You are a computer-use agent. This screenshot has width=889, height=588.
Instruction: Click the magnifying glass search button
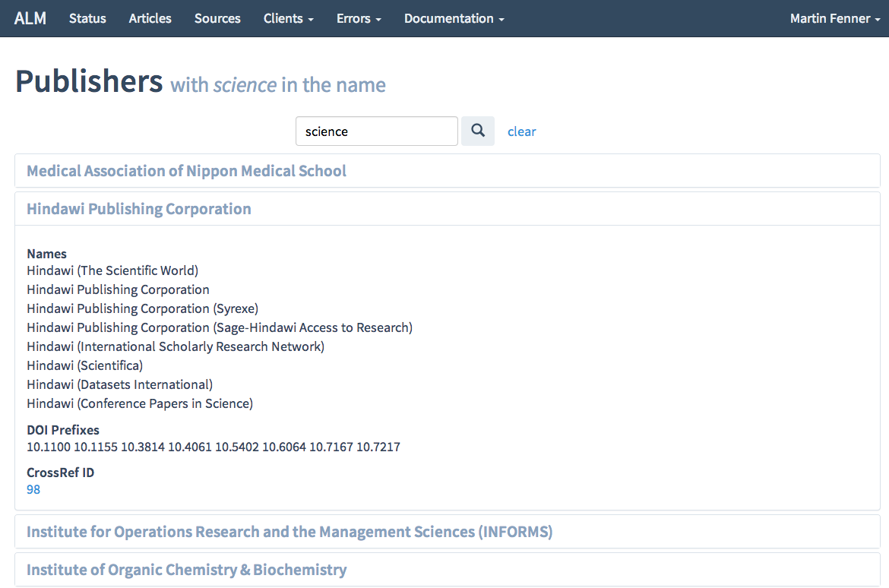478,131
